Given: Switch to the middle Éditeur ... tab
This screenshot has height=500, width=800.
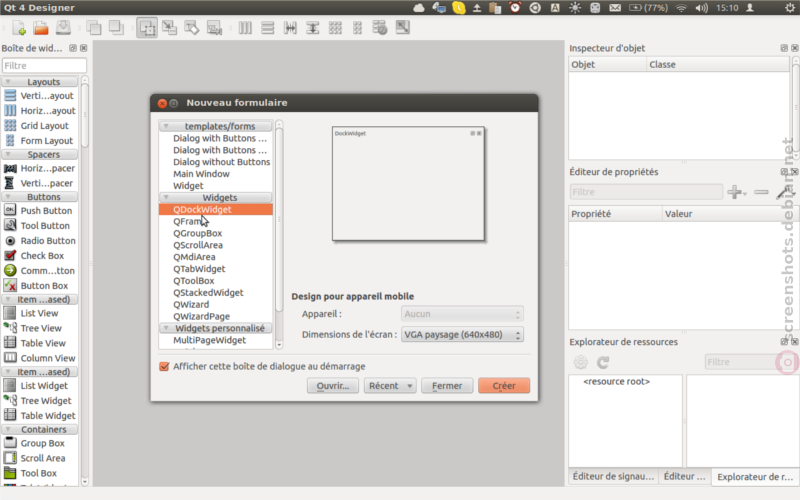Looking at the screenshot, I should pos(684,476).
